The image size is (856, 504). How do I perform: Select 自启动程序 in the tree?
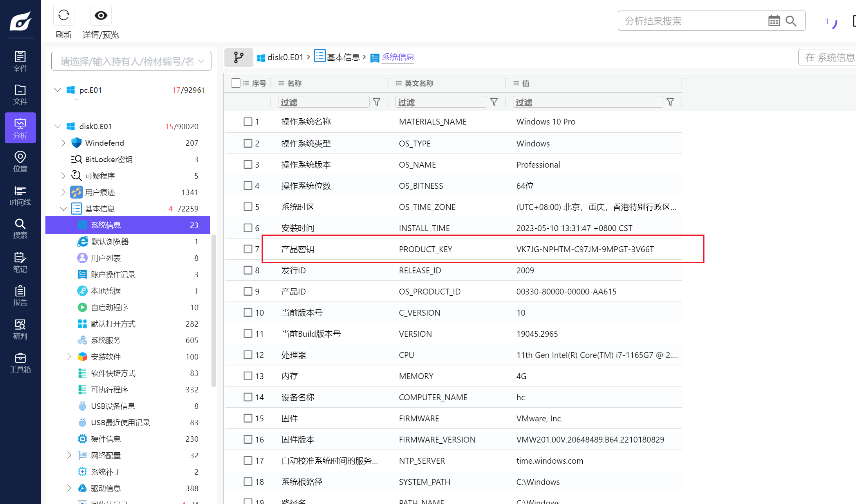110,307
